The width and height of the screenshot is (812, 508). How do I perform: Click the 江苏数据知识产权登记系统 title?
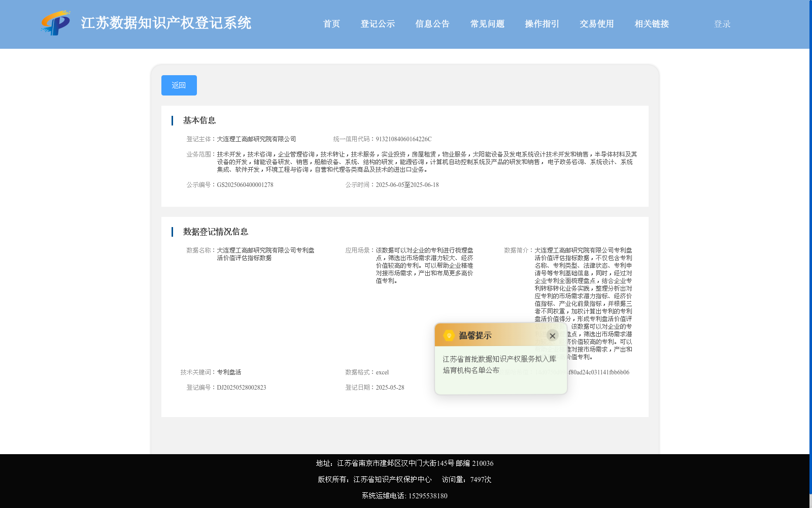[166, 23]
